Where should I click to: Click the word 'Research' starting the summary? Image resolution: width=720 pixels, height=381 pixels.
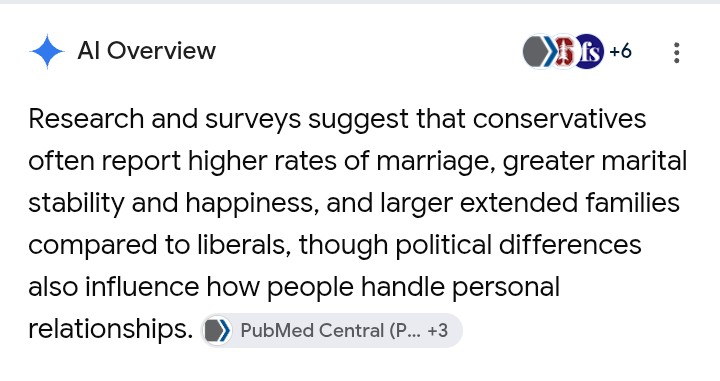point(86,119)
